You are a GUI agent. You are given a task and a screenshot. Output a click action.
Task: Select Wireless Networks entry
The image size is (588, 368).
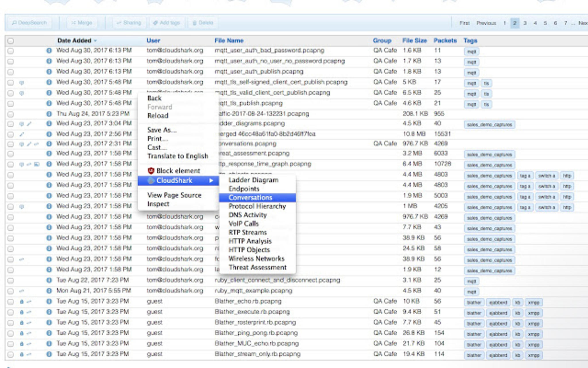click(x=257, y=258)
